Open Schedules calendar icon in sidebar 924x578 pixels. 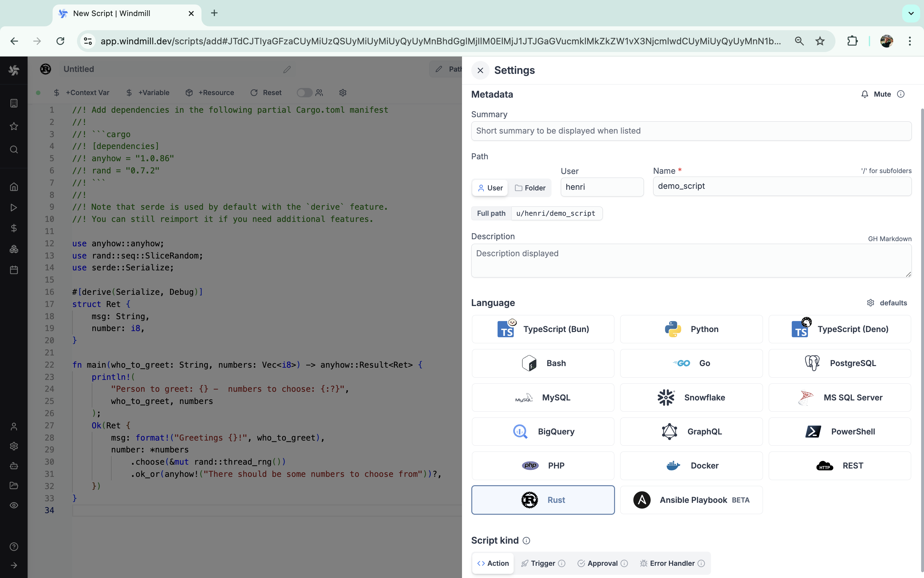pyautogui.click(x=14, y=270)
